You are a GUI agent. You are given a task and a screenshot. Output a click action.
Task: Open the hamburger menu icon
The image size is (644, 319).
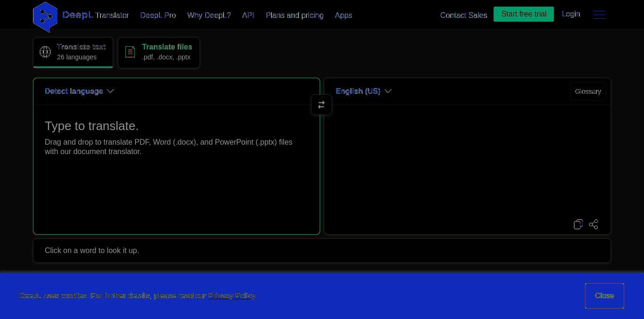coord(599,15)
